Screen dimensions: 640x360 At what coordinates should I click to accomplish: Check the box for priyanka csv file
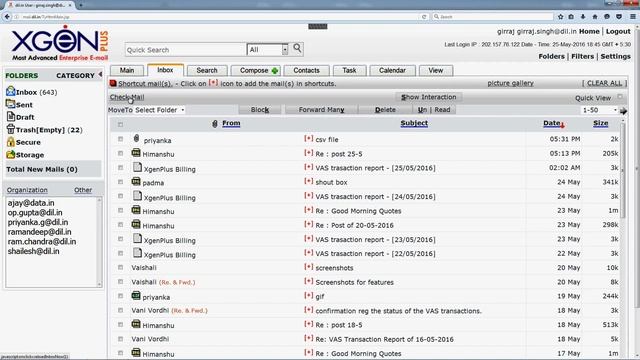[120, 139]
